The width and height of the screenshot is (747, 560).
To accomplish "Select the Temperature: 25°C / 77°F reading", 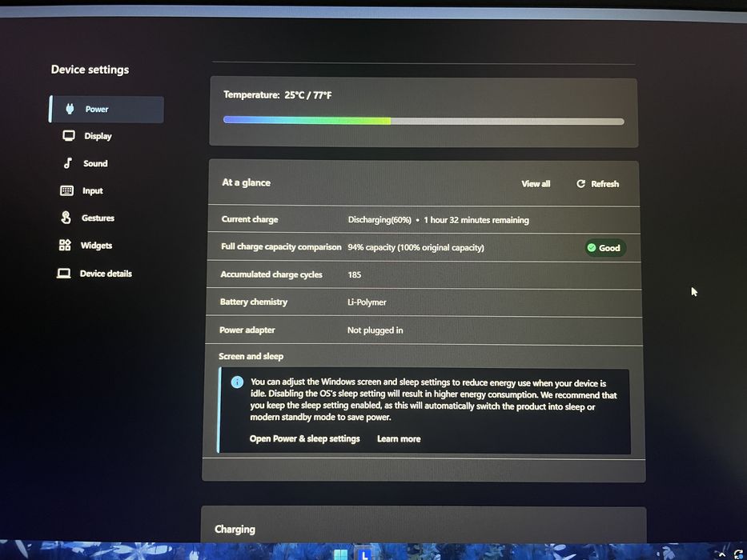I will (x=278, y=95).
